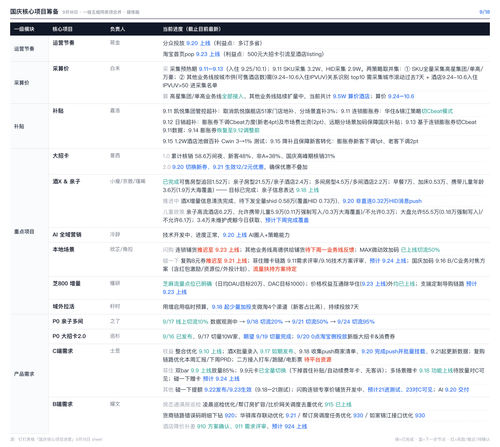Select the AI 全域营销 project cell
The image size is (500, 447).
click(x=67, y=235)
